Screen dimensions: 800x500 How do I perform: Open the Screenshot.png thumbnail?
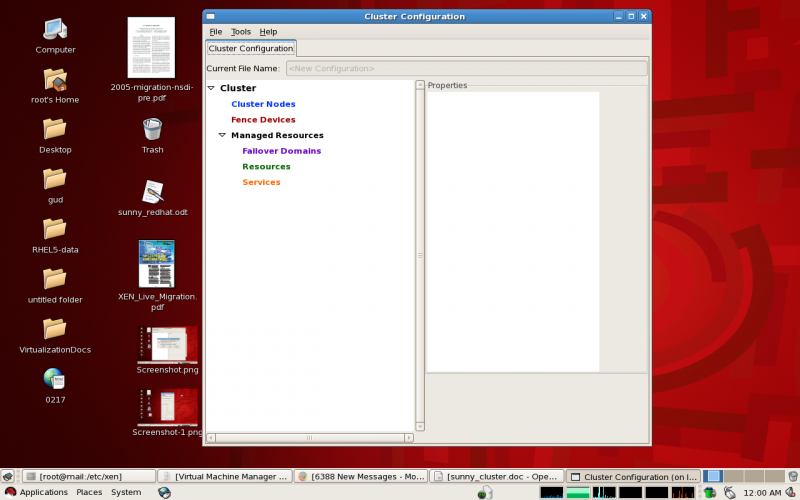(167, 344)
